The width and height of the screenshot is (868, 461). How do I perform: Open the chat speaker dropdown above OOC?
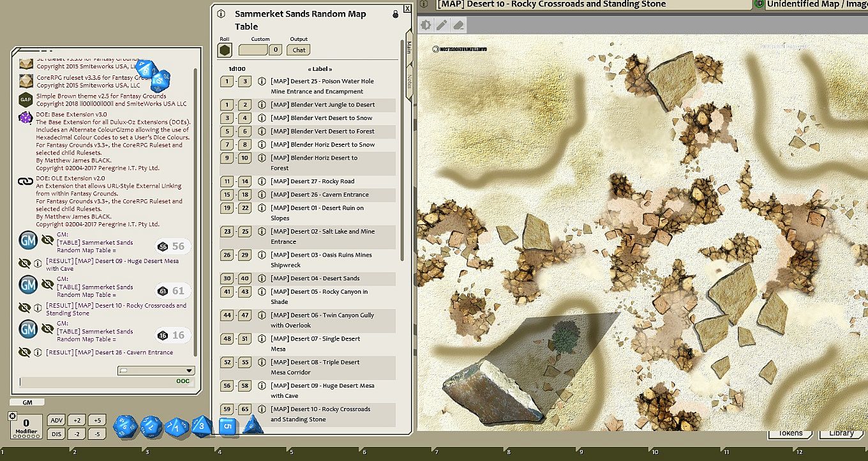[156, 370]
